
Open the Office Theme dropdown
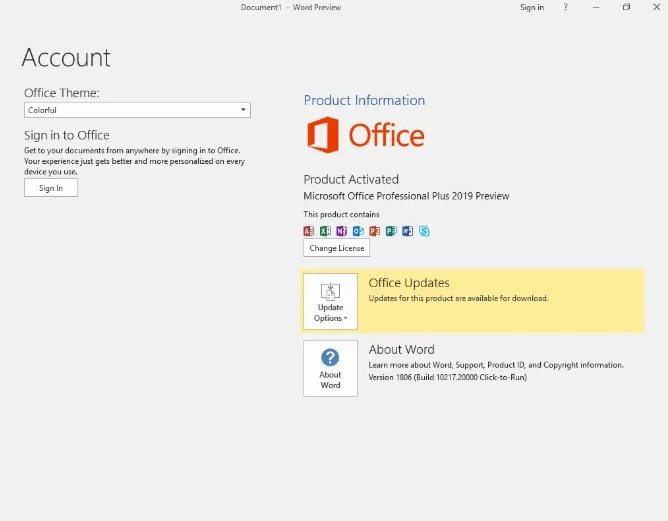click(137, 110)
